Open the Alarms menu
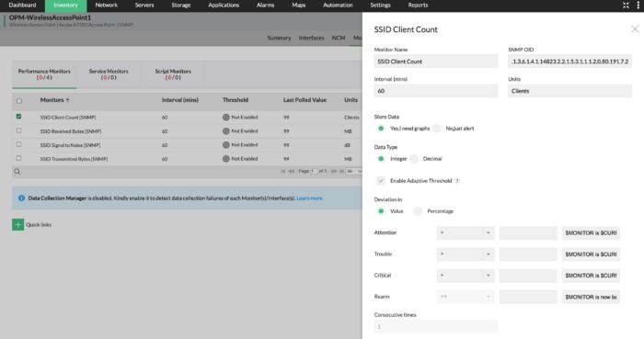Screen dimensions: 644x339 pos(265,6)
